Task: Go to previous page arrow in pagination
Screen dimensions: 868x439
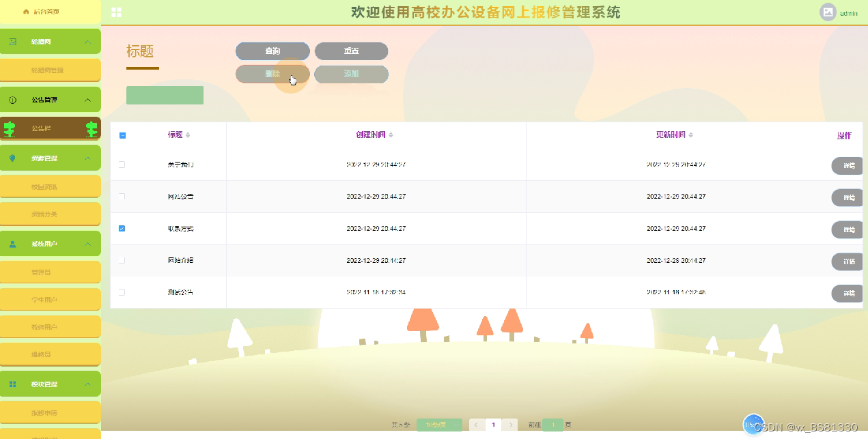Action: (476, 425)
